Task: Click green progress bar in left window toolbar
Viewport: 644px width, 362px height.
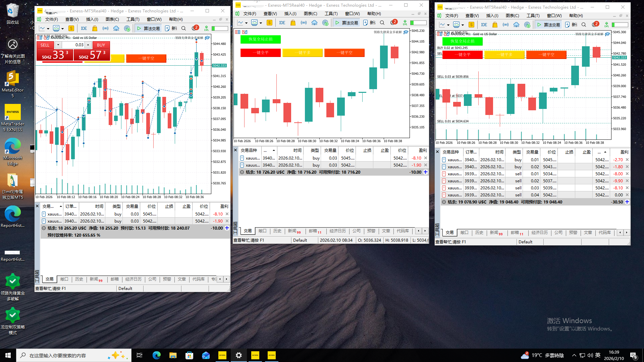Action: (x=220, y=28)
